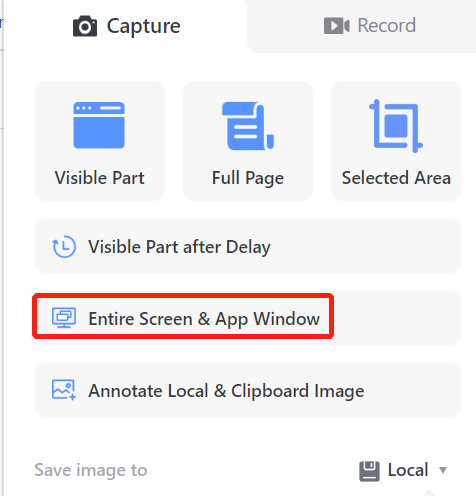
Task: Switch to the Record tab
Action: click(x=370, y=26)
